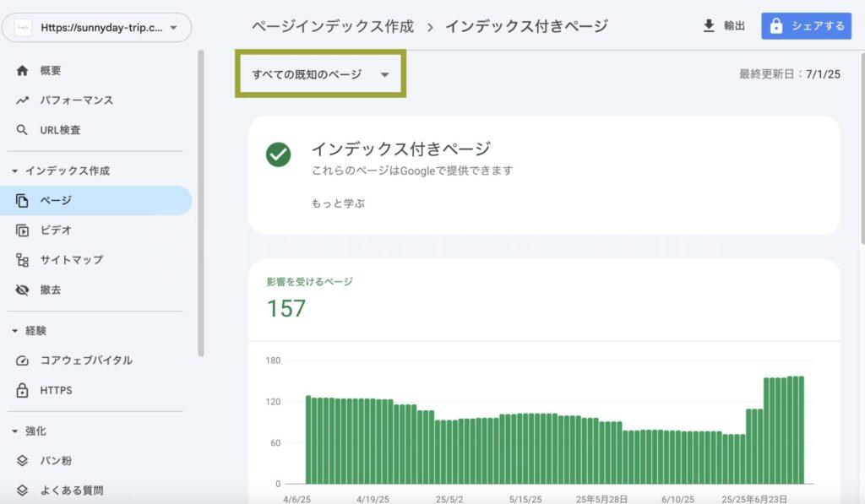Click the サイトマップ sitemap icon
Viewport: 865px width, 504px height.
point(23,260)
